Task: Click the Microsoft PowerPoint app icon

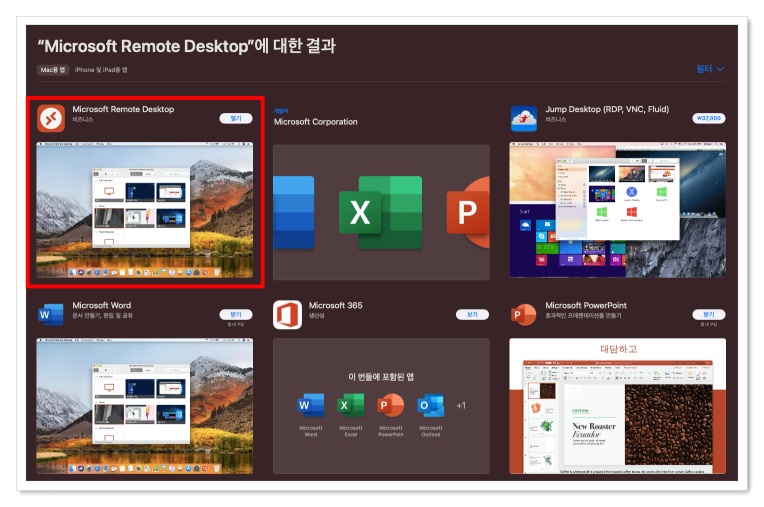Action: tap(523, 315)
